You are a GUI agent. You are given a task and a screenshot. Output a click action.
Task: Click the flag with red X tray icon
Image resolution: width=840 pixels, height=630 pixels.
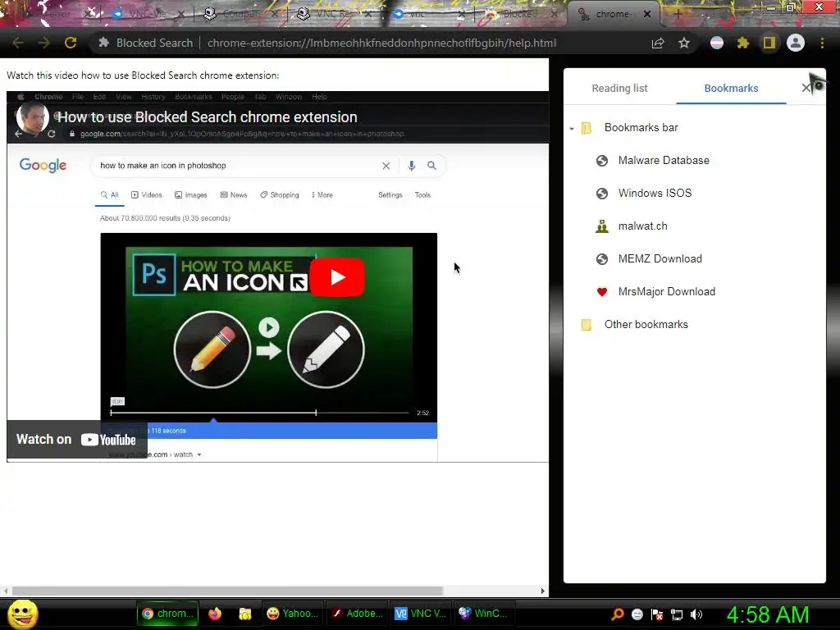[x=657, y=614]
